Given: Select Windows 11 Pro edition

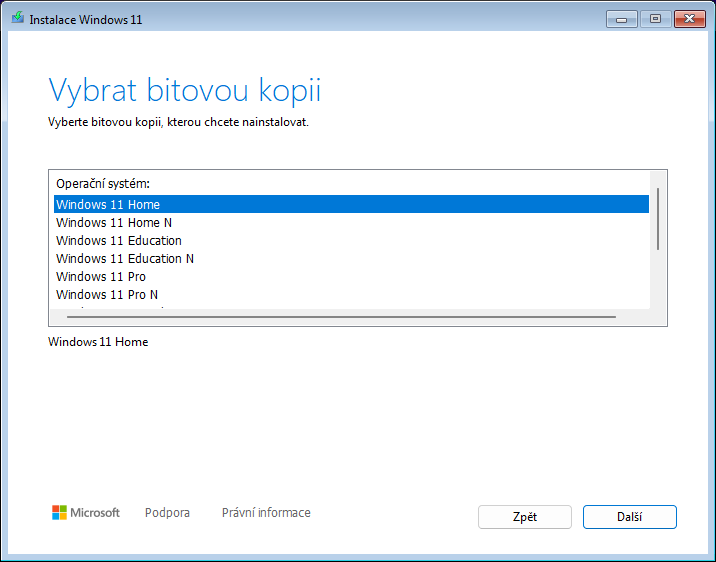Looking at the screenshot, I should click(x=351, y=277).
